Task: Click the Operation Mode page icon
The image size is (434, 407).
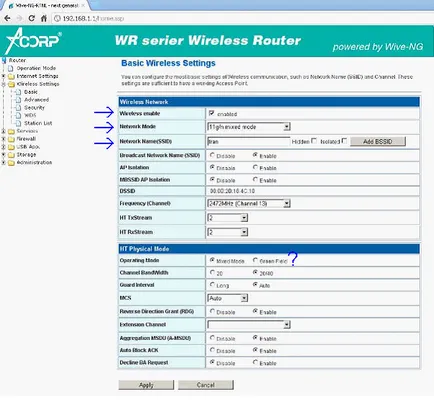Action: (x=11, y=68)
